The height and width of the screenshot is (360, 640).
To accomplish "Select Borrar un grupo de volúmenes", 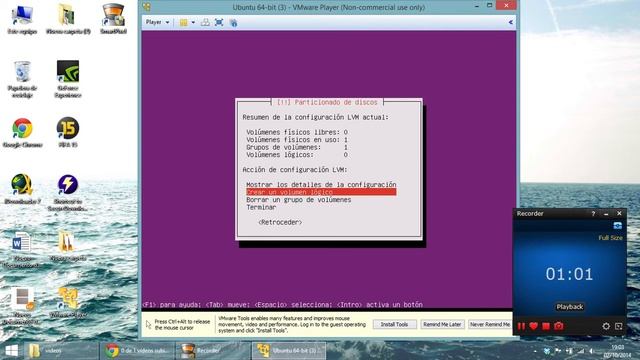I will tap(299, 200).
